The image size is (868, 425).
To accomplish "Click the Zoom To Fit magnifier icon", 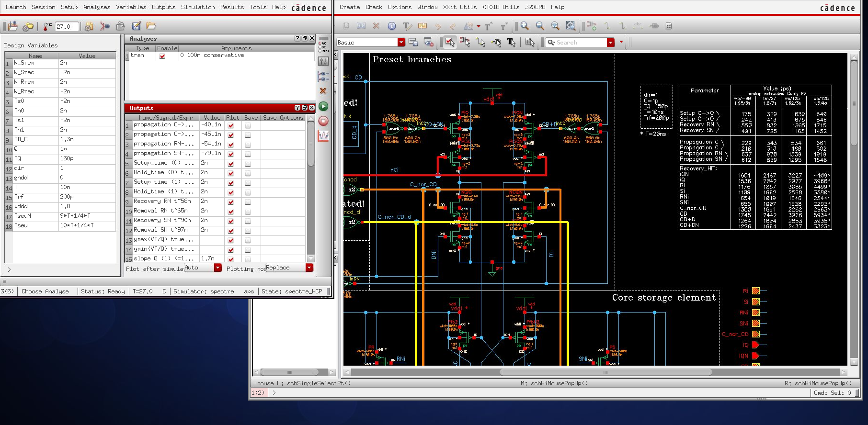I will click(555, 26).
